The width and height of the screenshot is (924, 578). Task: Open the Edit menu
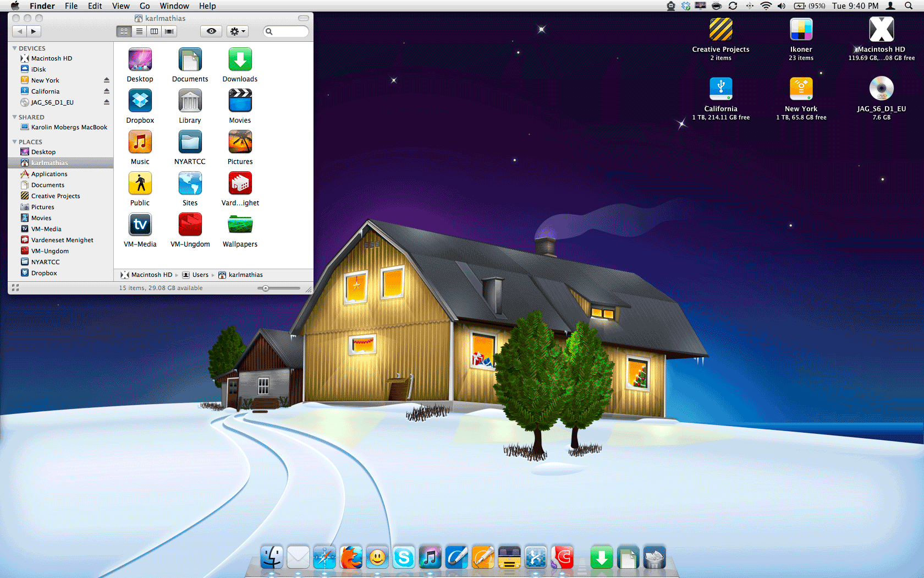tap(95, 6)
